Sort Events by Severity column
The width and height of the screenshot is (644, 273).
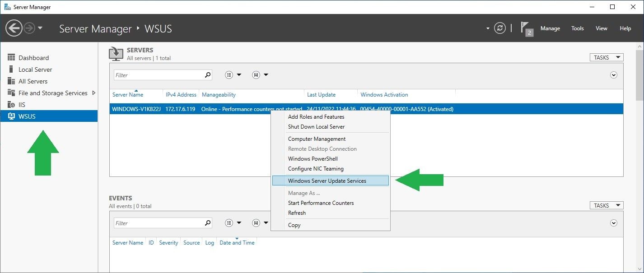pos(168,243)
